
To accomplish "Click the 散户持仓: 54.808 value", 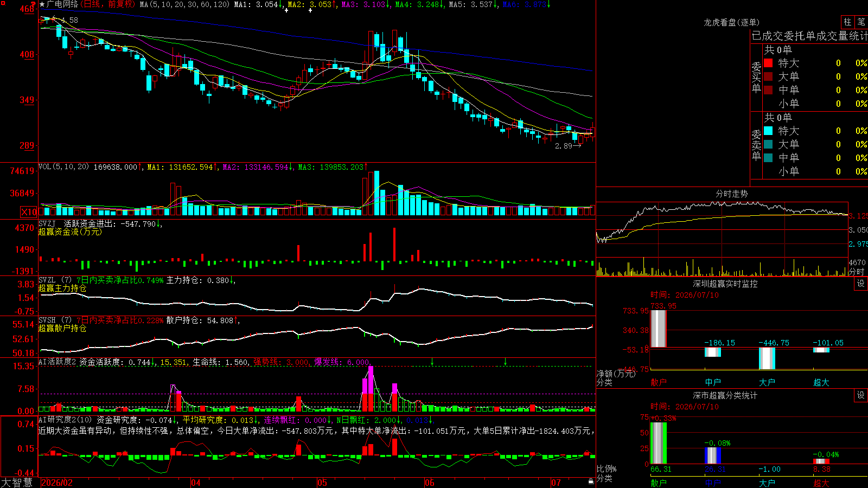I will click(x=200, y=320).
